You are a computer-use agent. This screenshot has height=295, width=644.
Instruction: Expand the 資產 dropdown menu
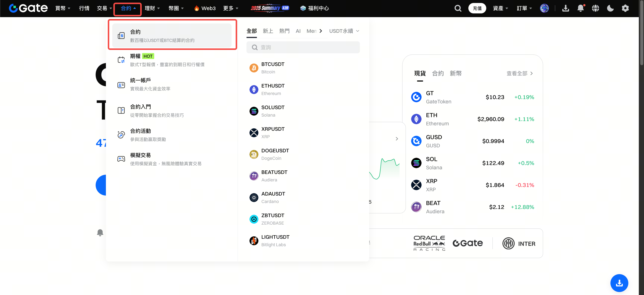[500, 8]
